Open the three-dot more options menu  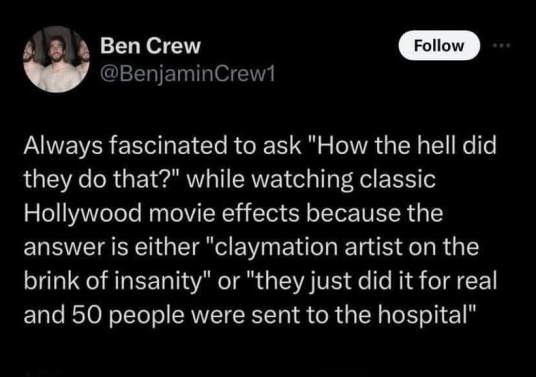pos(502,45)
